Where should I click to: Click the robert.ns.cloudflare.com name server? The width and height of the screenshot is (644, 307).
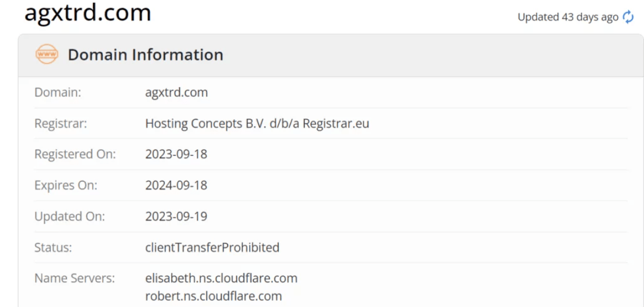(214, 296)
